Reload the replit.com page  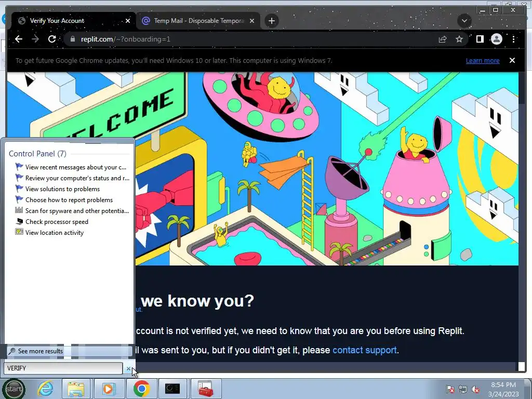[x=52, y=39]
